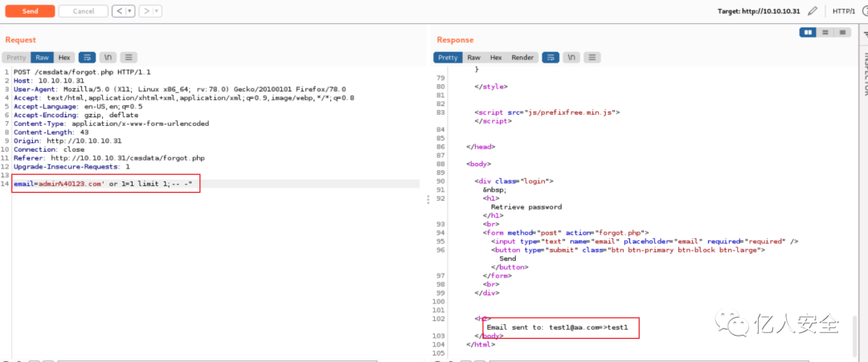
Task: Go back to previous request history
Action: pyautogui.click(x=118, y=11)
